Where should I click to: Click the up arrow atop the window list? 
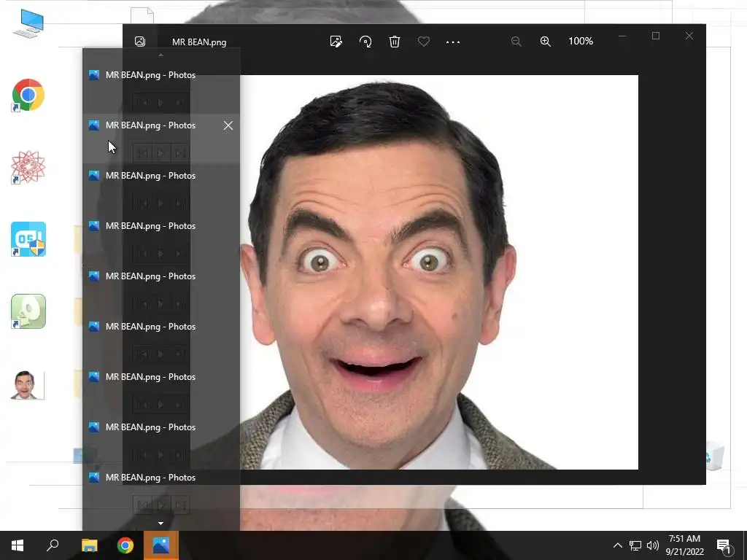coord(161,55)
